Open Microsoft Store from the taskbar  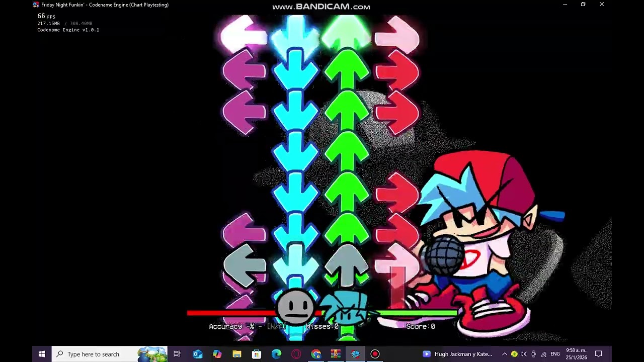tap(257, 354)
